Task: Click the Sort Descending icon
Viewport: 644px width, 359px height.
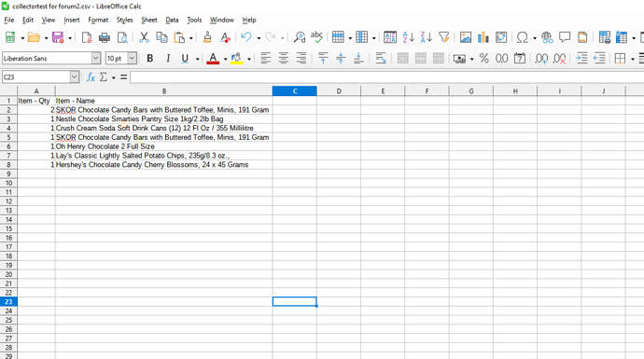Action: pos(427,37)
